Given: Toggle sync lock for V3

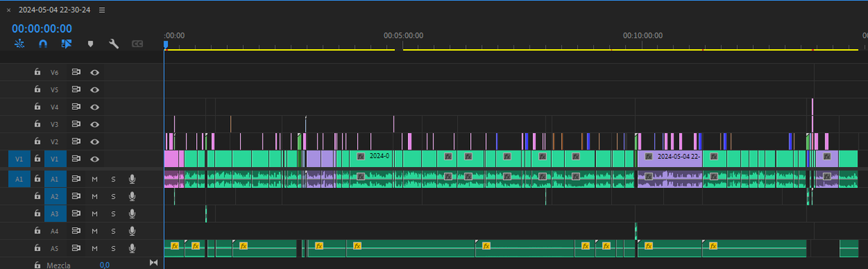Looking at the screenshot, I should 75,124.
